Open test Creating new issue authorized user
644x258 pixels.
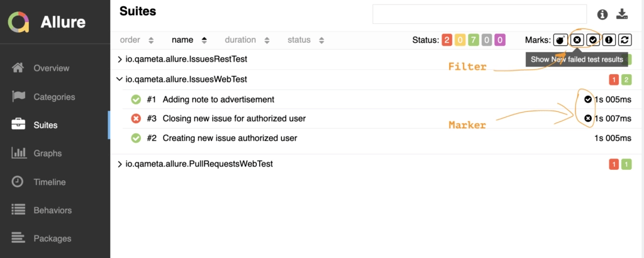tap(230, 138)
